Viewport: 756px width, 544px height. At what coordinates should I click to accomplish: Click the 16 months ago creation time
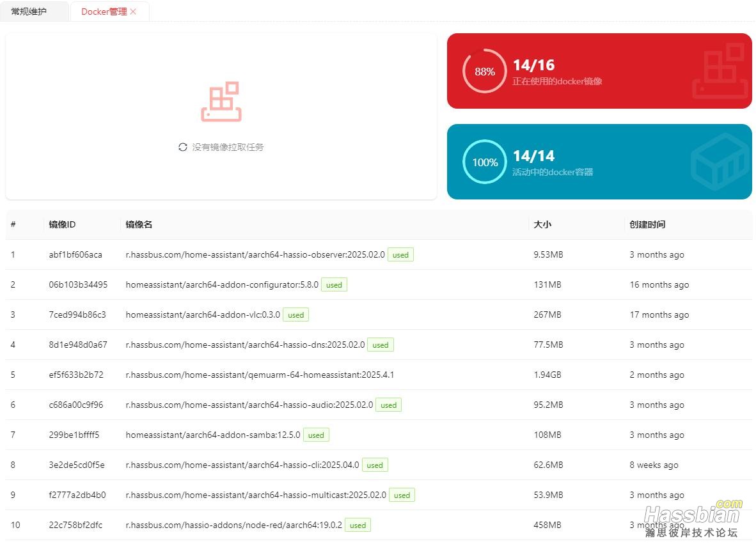click(659, 284)
